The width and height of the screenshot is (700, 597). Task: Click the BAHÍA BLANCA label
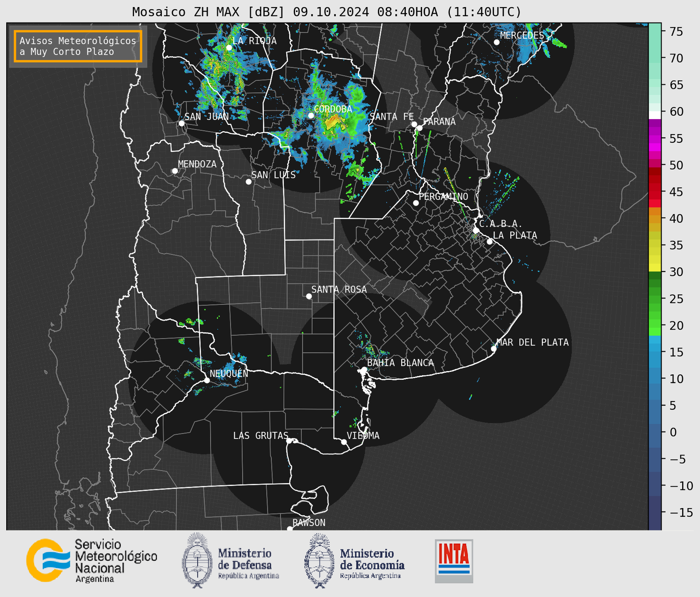400,363
